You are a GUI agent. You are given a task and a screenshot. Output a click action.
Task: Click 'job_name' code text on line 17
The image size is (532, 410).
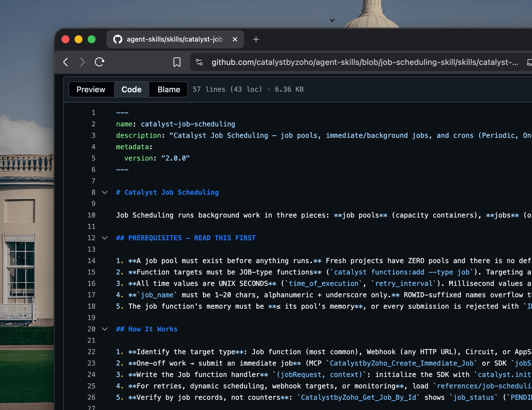coord(157,295)
